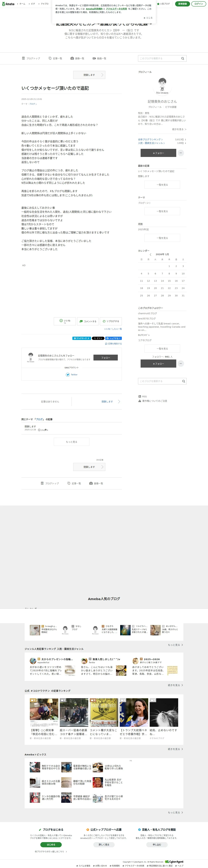Click the ログイン button
This screenshot has height=868, width=208.
click(x=199, y=4)
